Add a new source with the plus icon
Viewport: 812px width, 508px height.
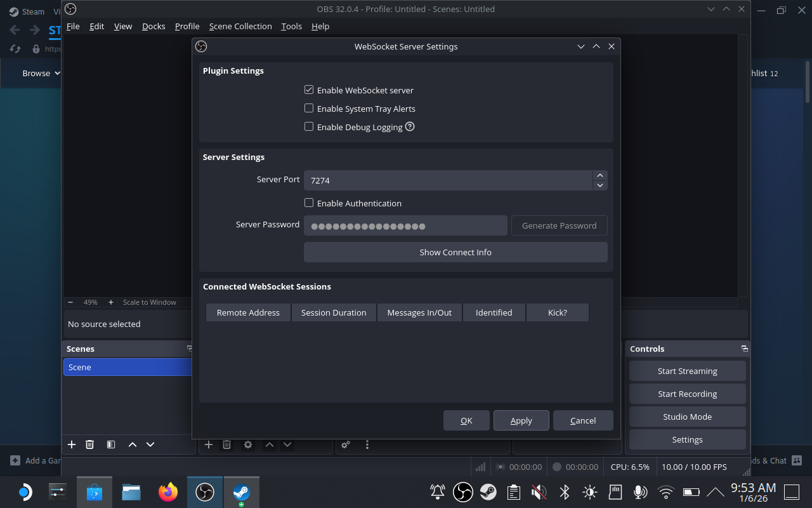click(209, 444)
